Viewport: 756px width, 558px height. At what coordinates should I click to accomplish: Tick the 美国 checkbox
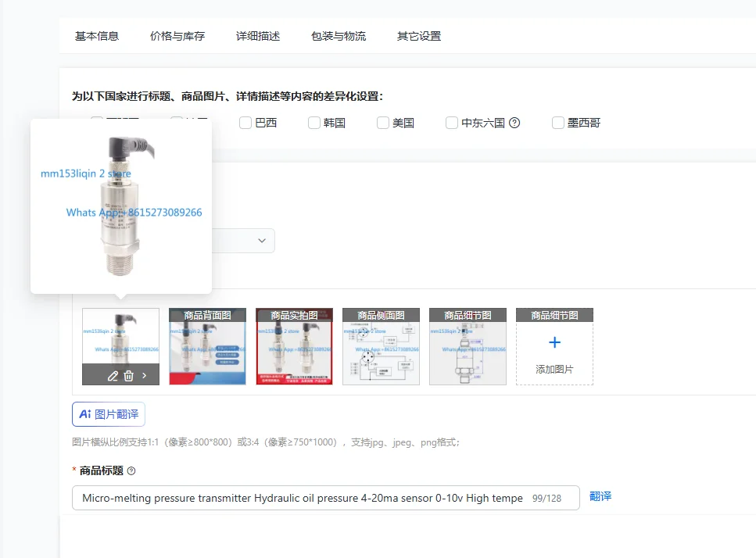[383, 123]
